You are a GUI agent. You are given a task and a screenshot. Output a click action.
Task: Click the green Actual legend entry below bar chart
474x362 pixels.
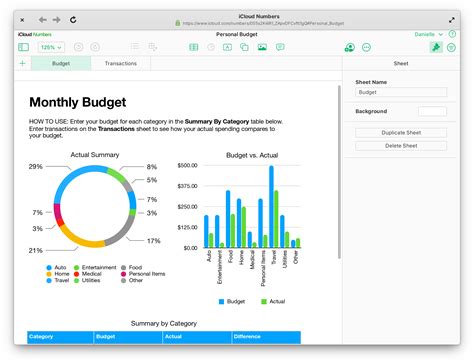273,301
